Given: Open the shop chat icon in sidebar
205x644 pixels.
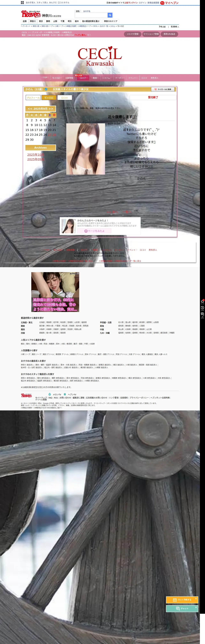Looking at the screenshot, I should click(202, 315).
